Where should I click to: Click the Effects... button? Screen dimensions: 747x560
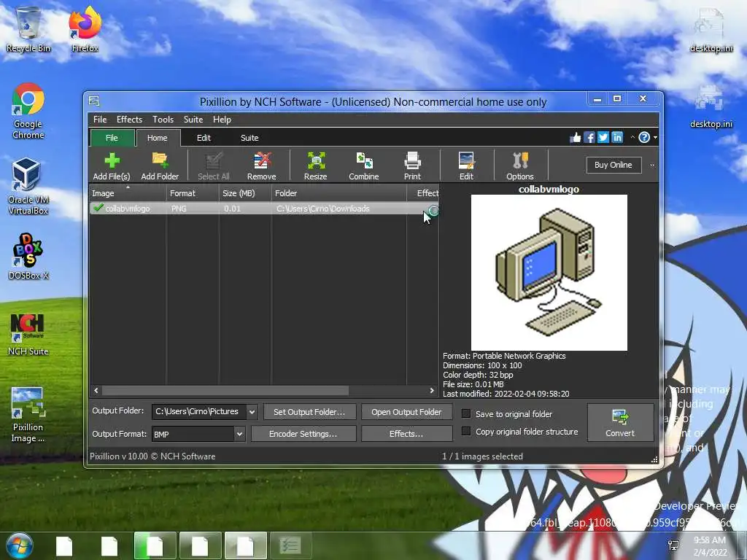(x=406, y=434)
